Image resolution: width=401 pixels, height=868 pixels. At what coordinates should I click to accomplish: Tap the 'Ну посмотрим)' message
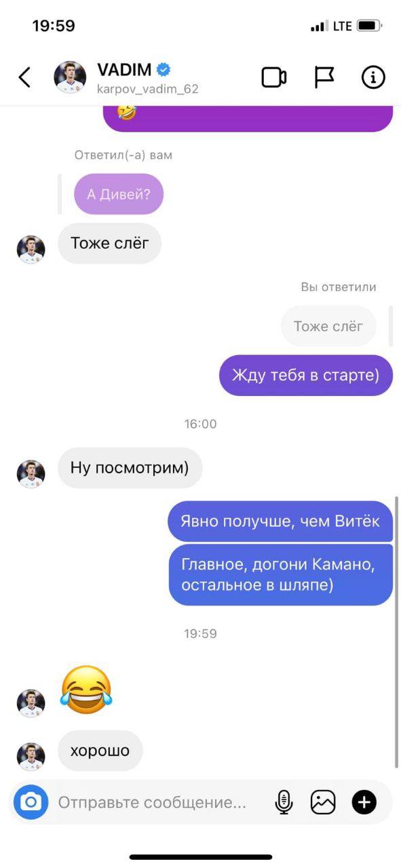point(130,468)
